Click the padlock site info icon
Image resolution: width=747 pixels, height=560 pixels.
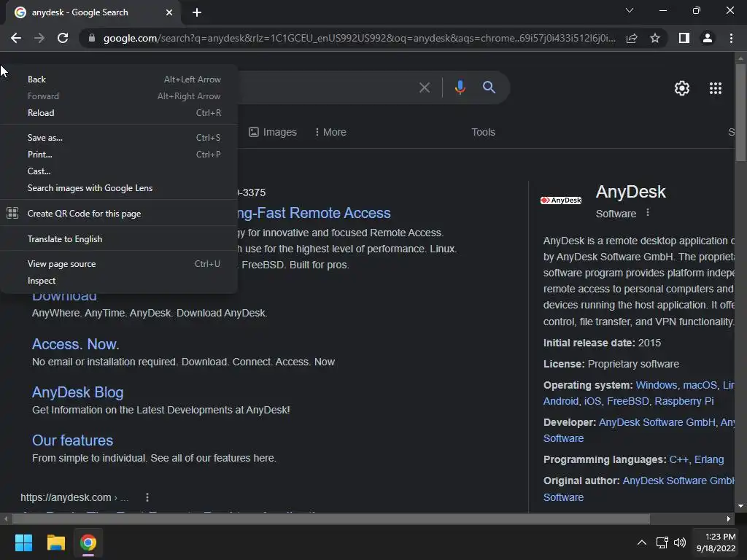point(91,38)
